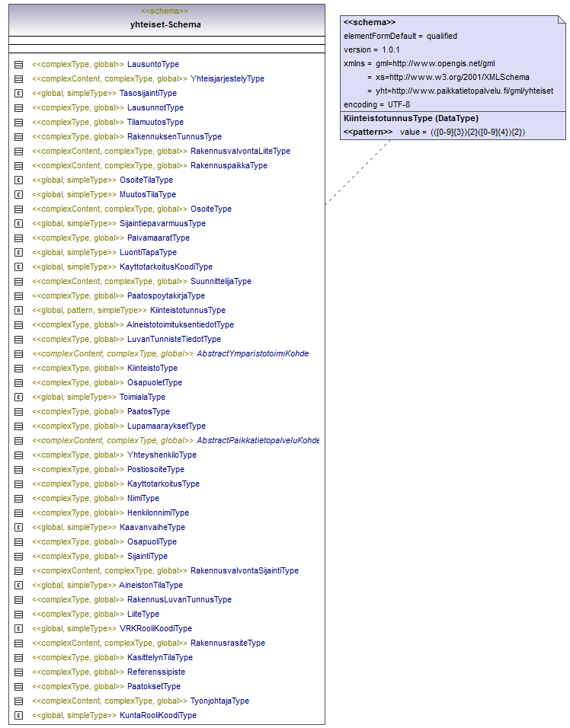Open the SuunnittelijaType element
570x728 pixels.
point(220,282)
